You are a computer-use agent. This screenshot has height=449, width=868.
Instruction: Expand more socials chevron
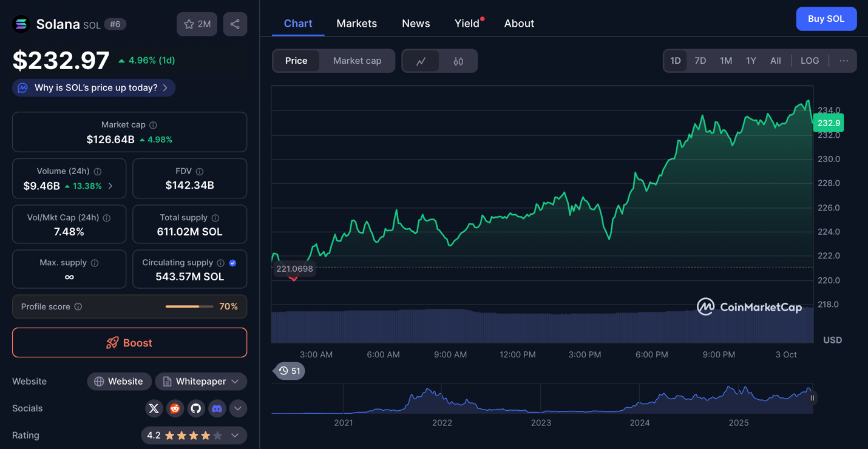tap(238, 408)
